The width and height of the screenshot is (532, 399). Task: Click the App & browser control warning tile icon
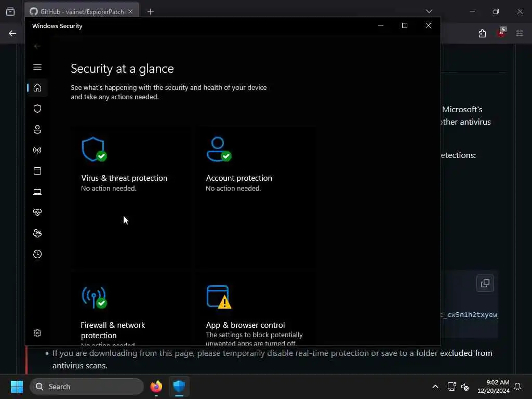(x=219, y=297)
